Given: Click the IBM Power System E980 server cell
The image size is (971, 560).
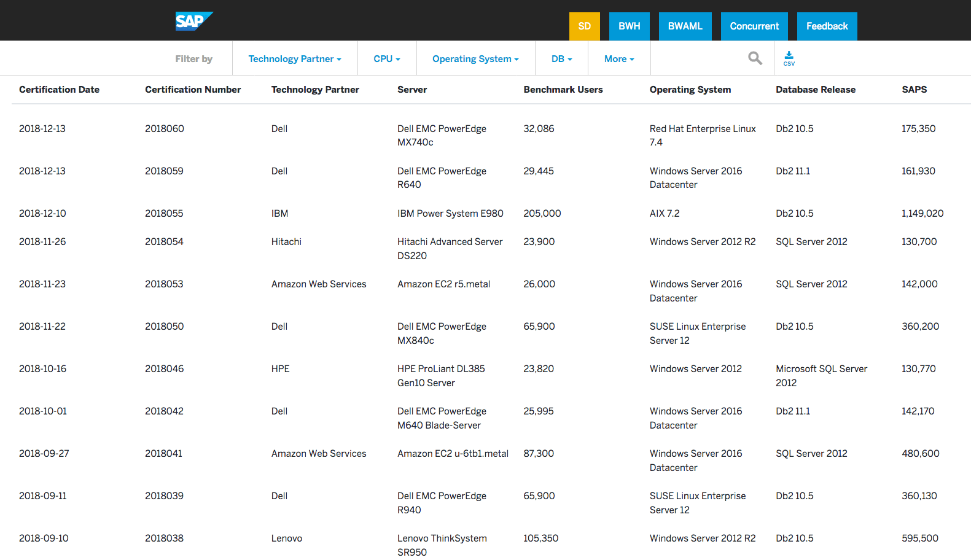Looking at the screenshot, I should (450, 214).
